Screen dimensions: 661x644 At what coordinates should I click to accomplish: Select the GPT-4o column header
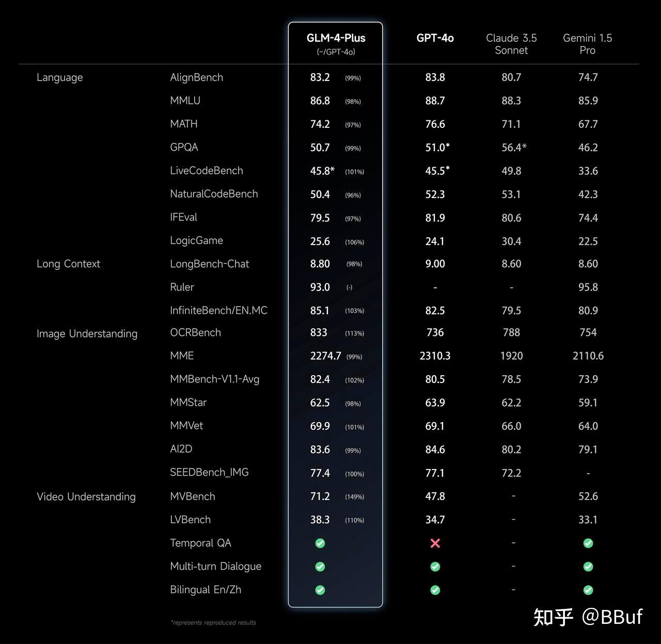pyautogui.click(x=435, y=38)
